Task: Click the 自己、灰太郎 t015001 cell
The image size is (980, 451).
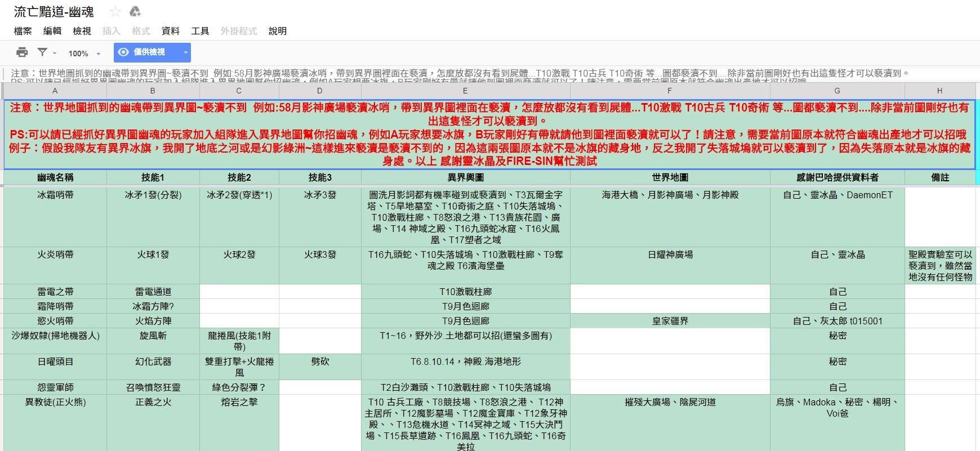Action: tap(838, 321)
